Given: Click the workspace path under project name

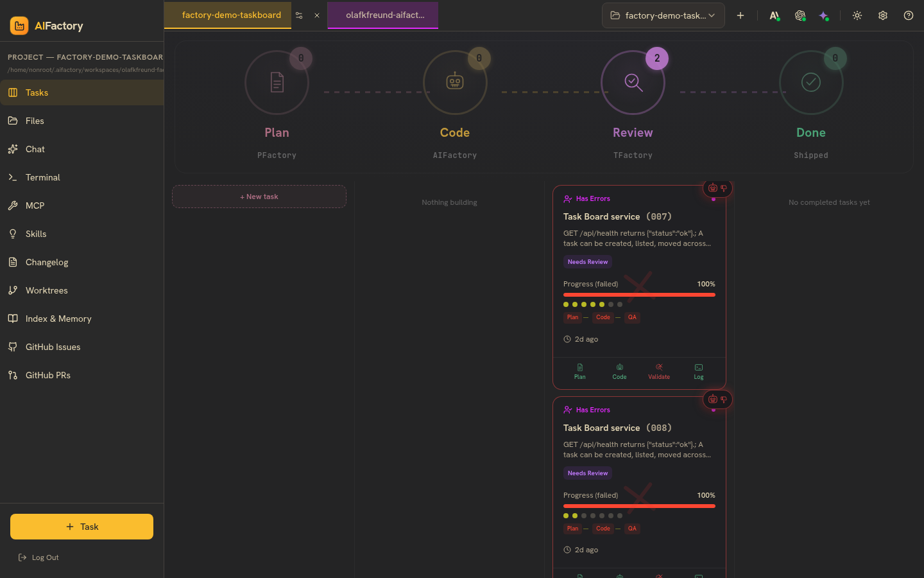Looking at the screenshot, I should 85,69.
